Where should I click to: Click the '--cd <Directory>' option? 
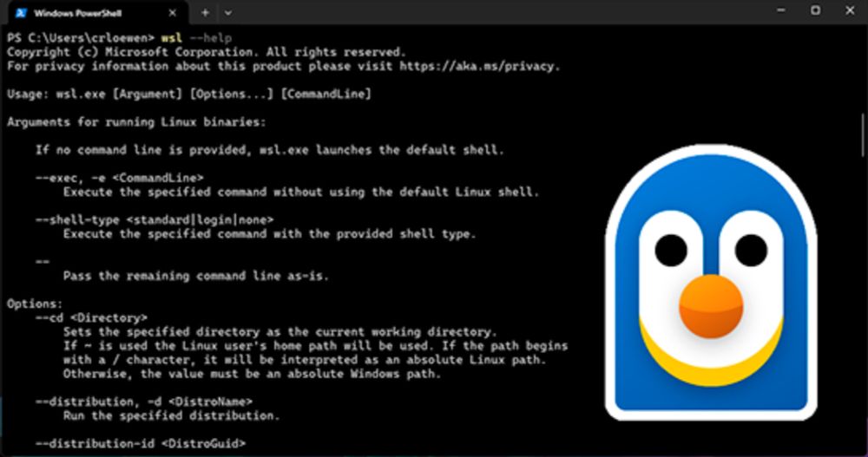(91, 317)
